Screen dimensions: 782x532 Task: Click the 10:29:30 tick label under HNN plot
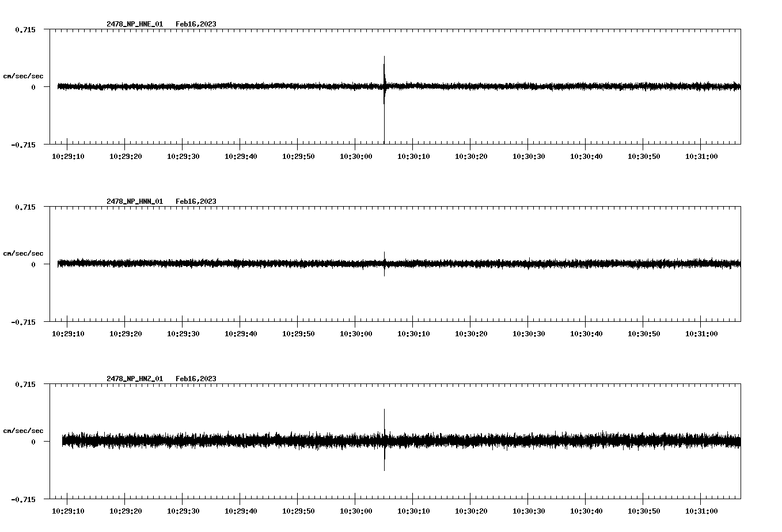183,334
